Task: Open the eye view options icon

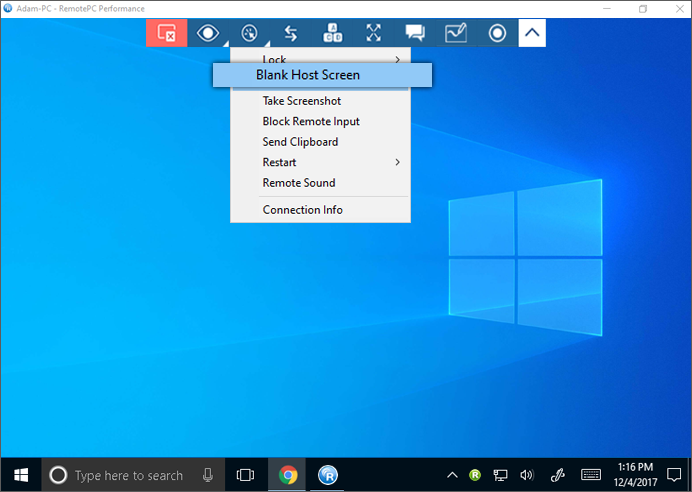Action: pyautogui.click(x=208, y=33)
